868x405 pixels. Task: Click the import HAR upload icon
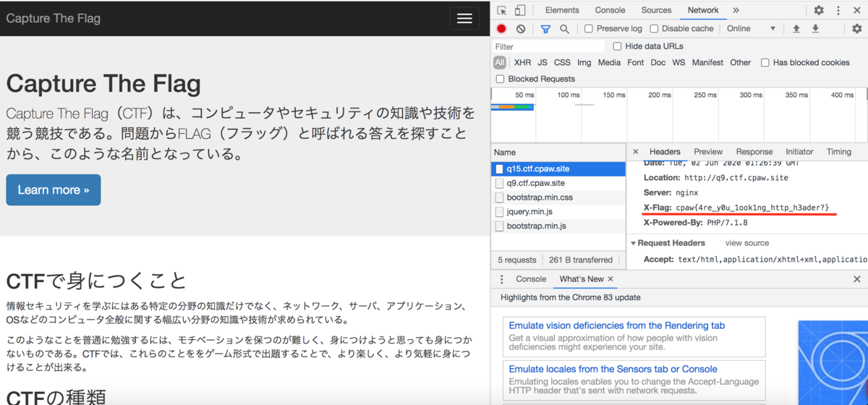pos(796,29)
